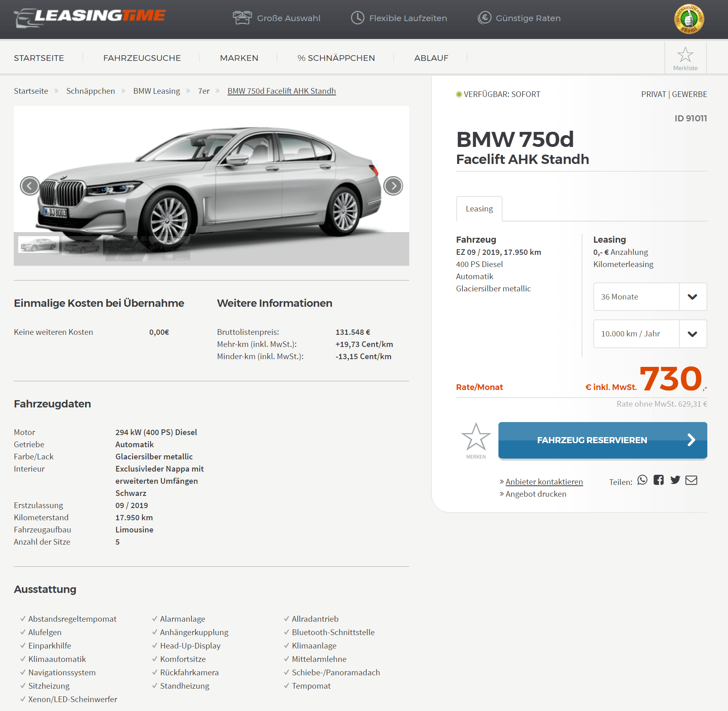Image resolution: width=728 pixels, height=711 pixels.
Task: Click Angebot drucken link
Action: pyautogui.click(x=536, y=494)
